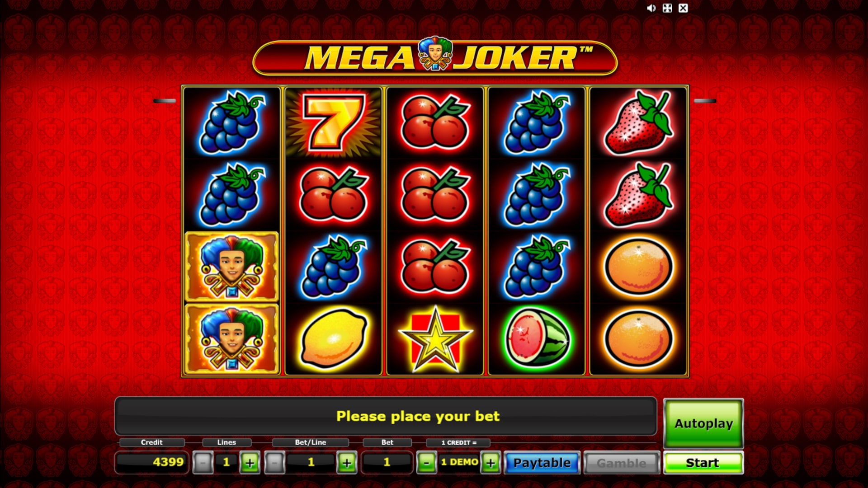Close the game with X icon
Image resolution: width=868 pixels, height=488 pixels.
click(683, 8)
